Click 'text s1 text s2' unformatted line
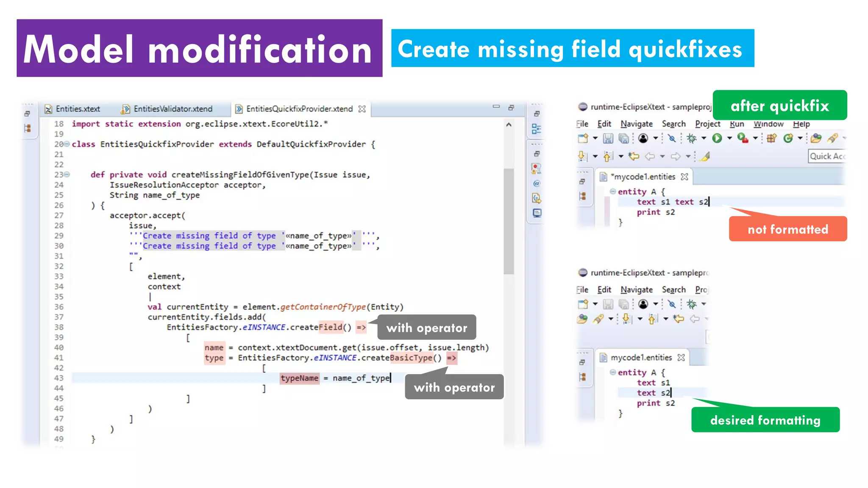The height and width of the screenshot is (488, 868). point(673,202)
